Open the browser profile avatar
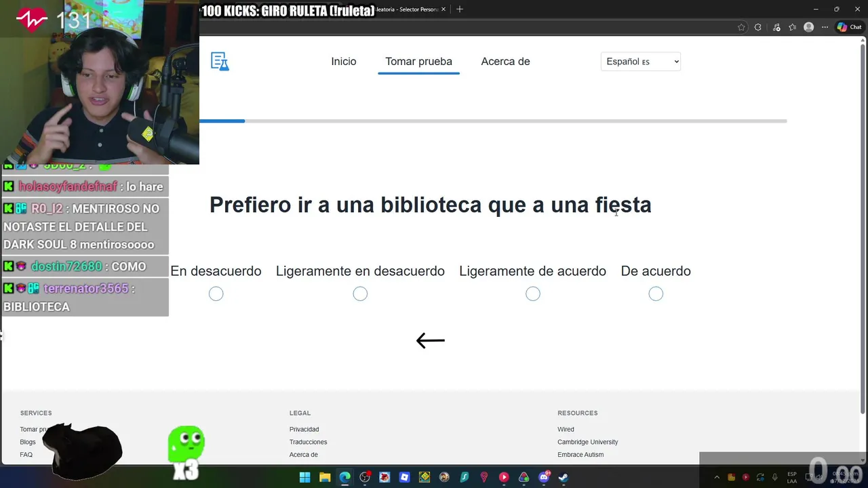 pos(808,27)
